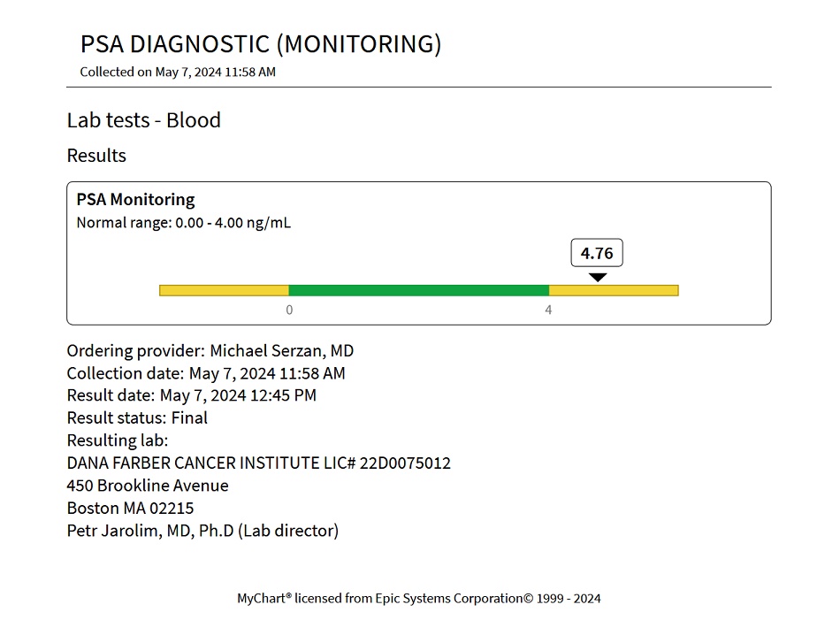Click the green normal range bar segment
Screen dimensions: 840x620
coord(418,290)
